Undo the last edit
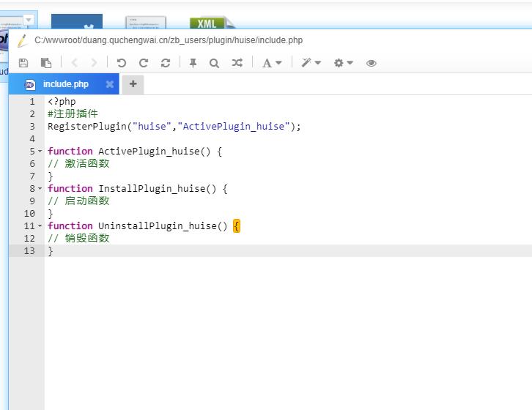Screen dimensions: 532x410 tap(122, 63)
